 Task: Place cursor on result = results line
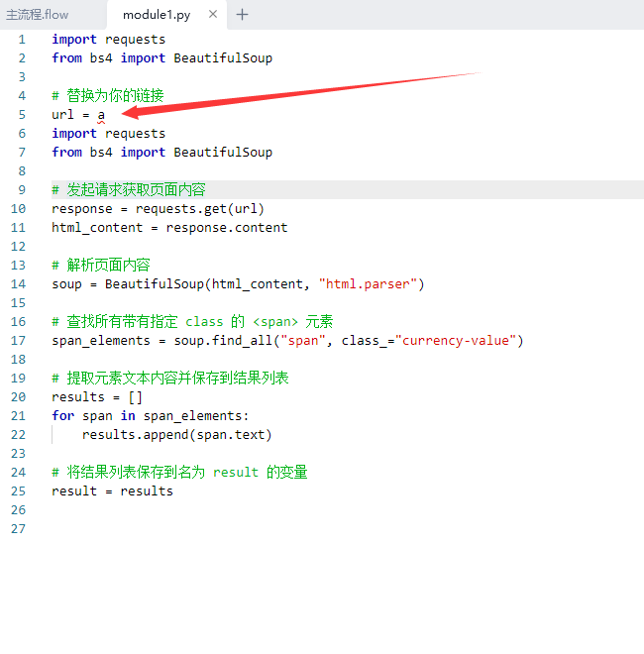click(112, 491)
